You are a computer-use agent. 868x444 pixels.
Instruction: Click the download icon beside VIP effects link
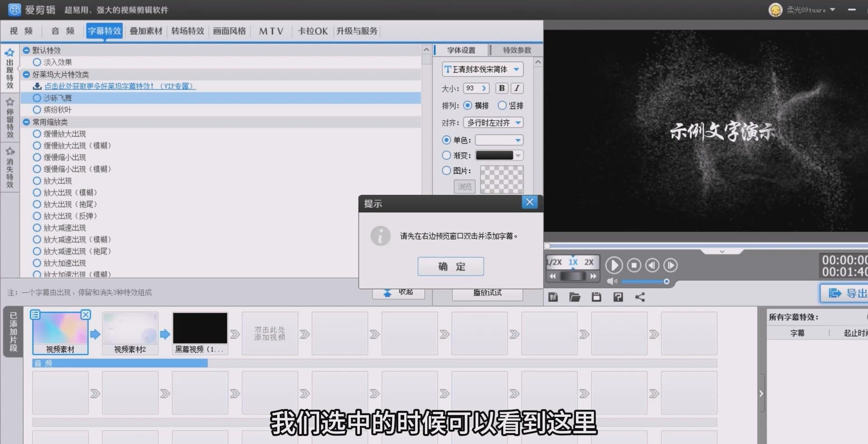pos(38,86)
